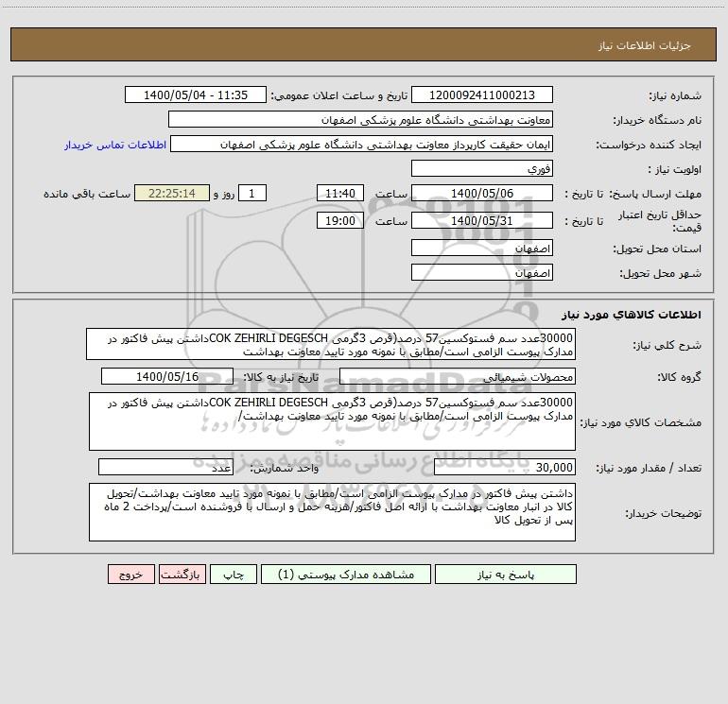728x704 pixels.
Task: Click the general need description text box
Action: [x=331, y=344]
